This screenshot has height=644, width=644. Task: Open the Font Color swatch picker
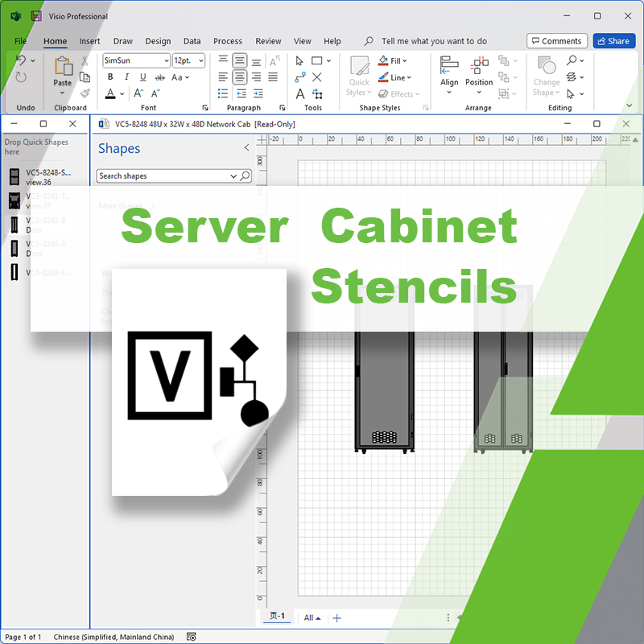click(x=121, y=93)
